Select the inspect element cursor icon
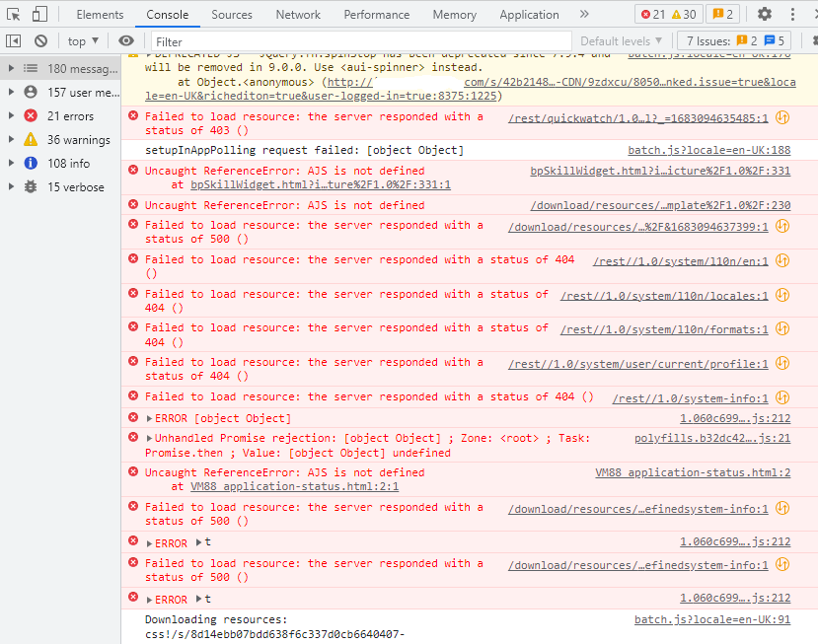 click(x=14, y=14)
